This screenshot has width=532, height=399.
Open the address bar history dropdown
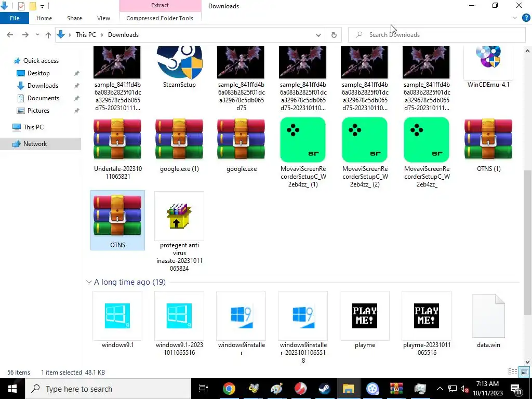(x=318, y=35)
